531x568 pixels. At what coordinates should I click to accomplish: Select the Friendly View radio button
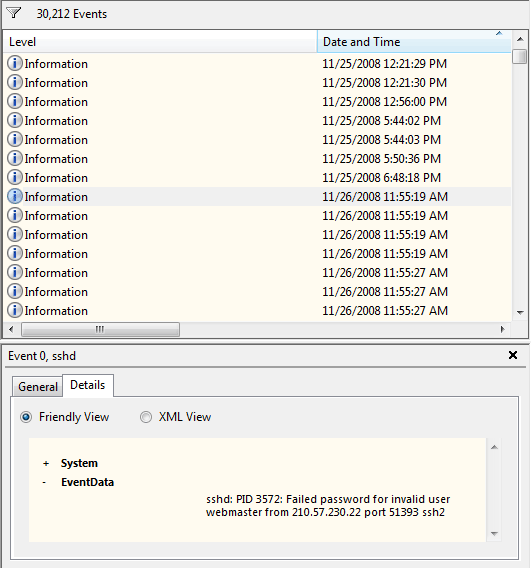tap(26, 417)
